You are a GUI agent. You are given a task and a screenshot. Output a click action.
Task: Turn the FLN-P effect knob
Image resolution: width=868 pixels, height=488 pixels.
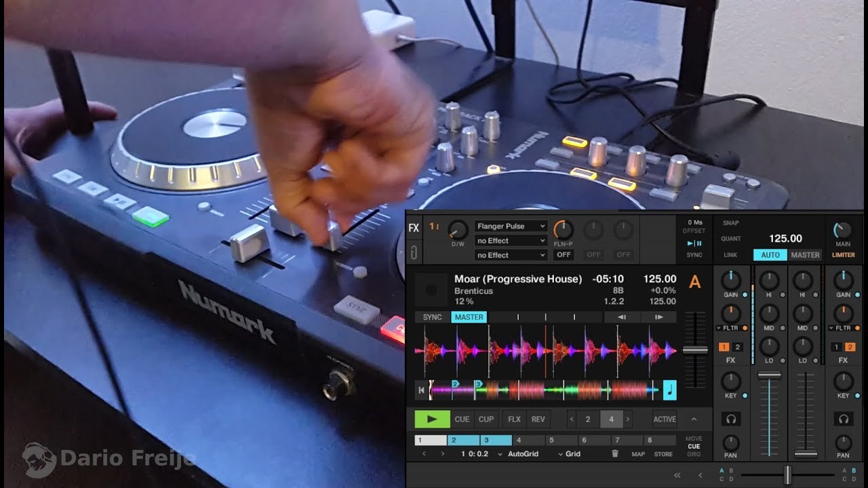pyautogui.click(x=564, y=230)
